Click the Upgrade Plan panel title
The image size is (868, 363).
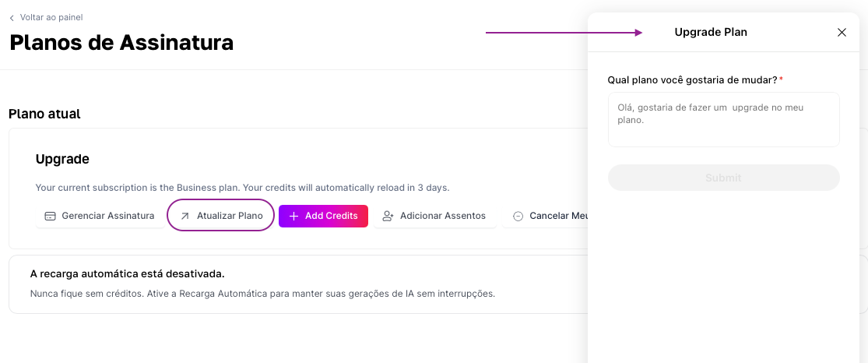point(711,33)
